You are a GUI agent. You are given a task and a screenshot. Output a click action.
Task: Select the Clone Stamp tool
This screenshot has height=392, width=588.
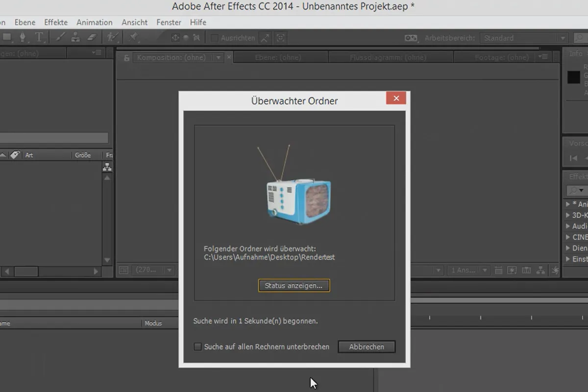75,37
